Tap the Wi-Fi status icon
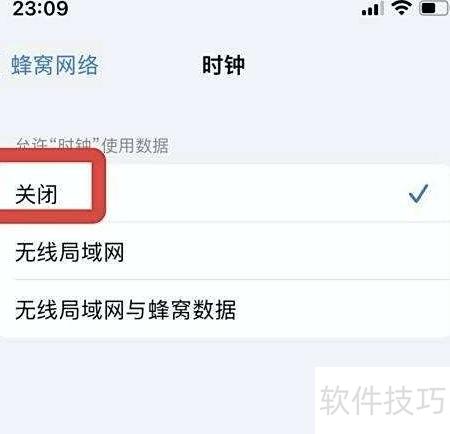This screenshot has width=450, height=434. tap(401, 7)
